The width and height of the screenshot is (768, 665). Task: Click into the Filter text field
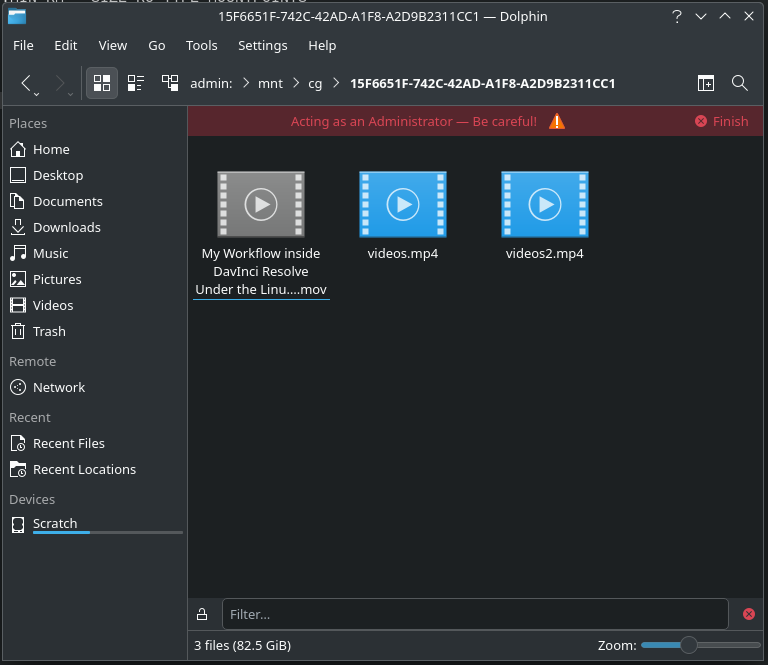[x=474, y=614]
